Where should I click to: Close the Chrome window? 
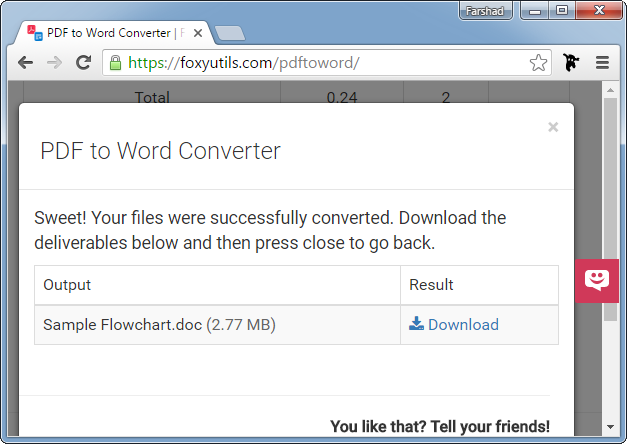point(599,11)
